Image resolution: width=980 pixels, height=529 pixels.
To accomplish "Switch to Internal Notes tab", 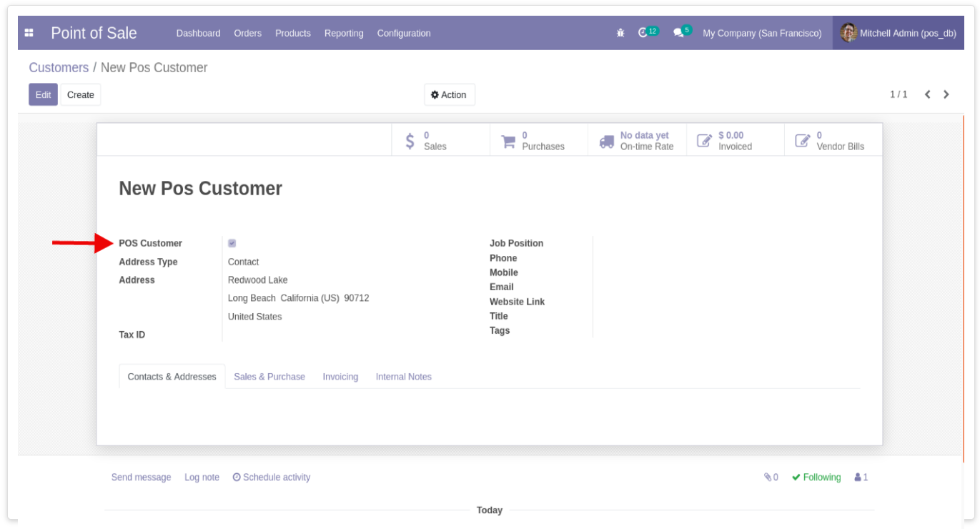I will (404, 377).
